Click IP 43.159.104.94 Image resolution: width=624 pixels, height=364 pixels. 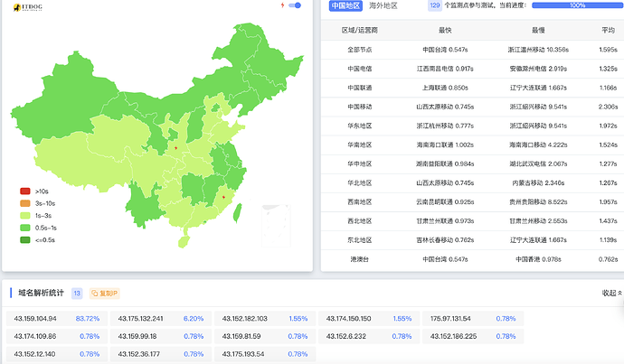coord(35,319)
